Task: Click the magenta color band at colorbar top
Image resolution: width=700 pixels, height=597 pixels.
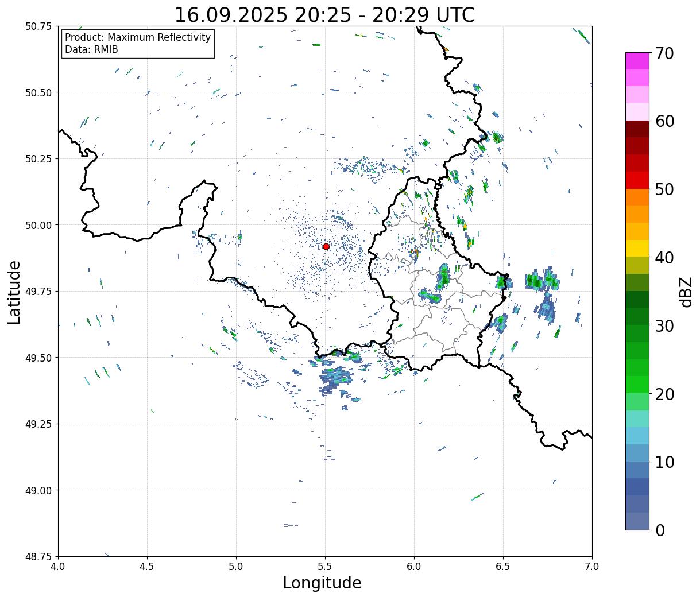Action: [637, 61]
